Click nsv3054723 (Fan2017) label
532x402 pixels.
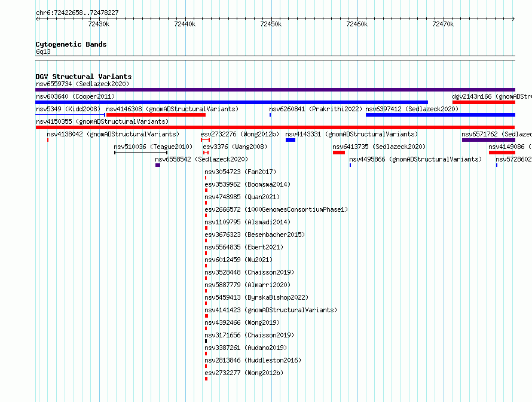click(x=240, y=172)
